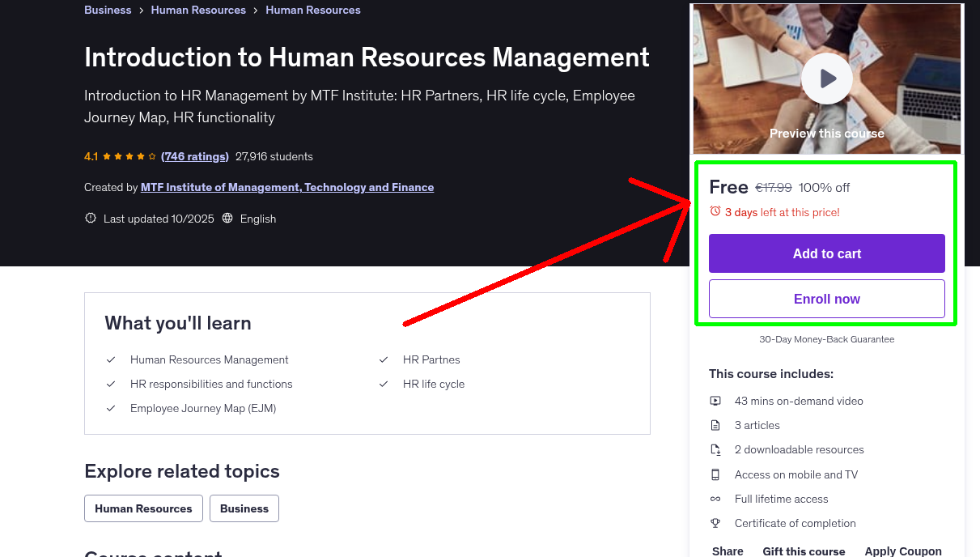Click the trophy icon for certificate of completion
Image resolution: width=980 pixels, height=557 pixels.
(x=715, y=523)
